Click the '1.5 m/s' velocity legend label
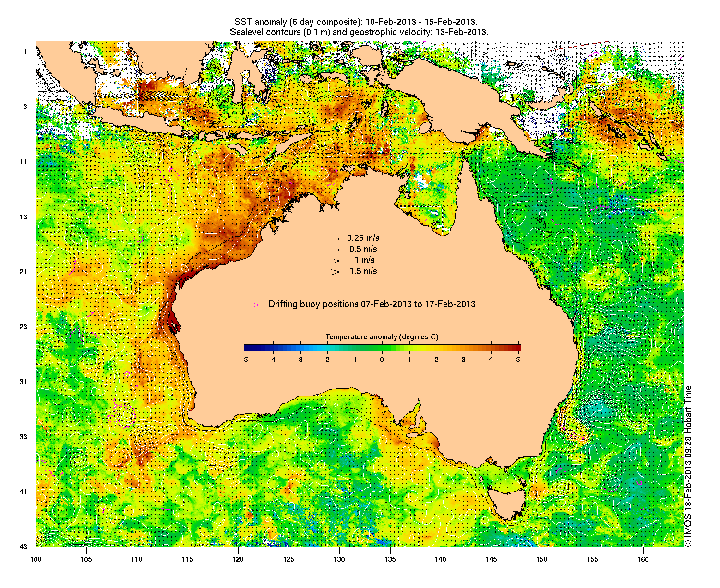 point(363,271)
